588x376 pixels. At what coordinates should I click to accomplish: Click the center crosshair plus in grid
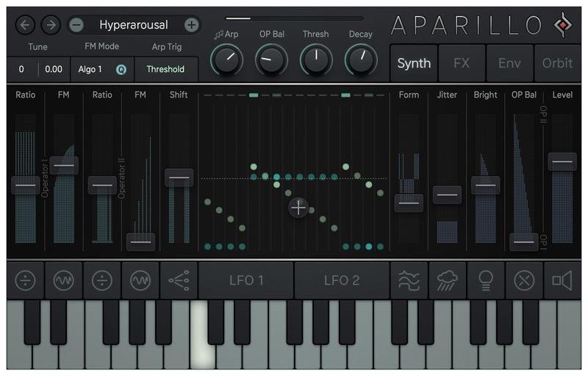[x=298, y=208]
